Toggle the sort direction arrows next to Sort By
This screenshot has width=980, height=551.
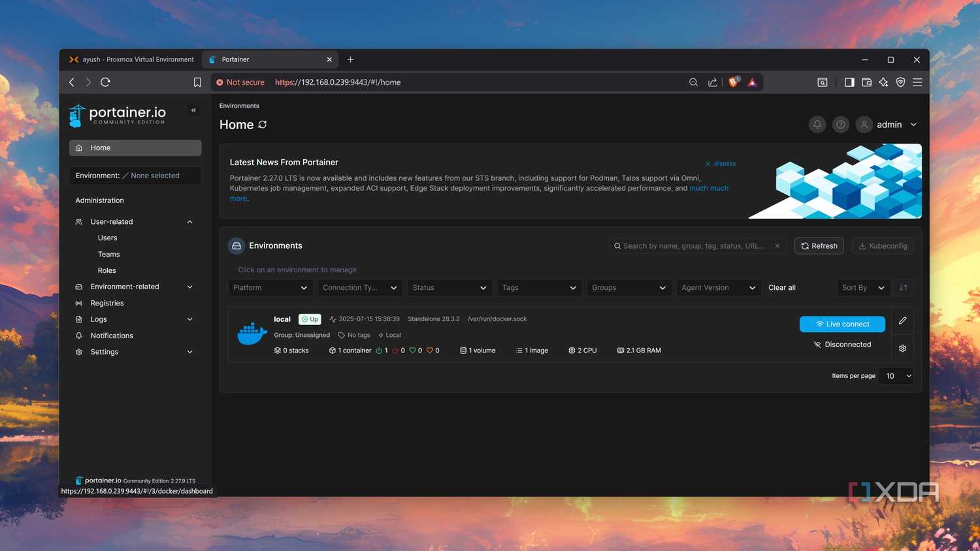[903, 287]
